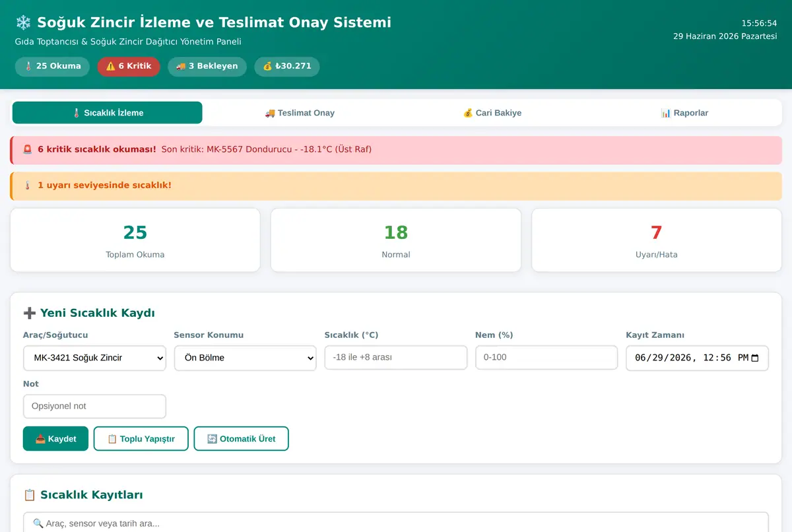Image resolution: width=792 pixels, height=532 pixels.
Task: Switch to the Teslimat Onay tab
Action: coord(300,113)
